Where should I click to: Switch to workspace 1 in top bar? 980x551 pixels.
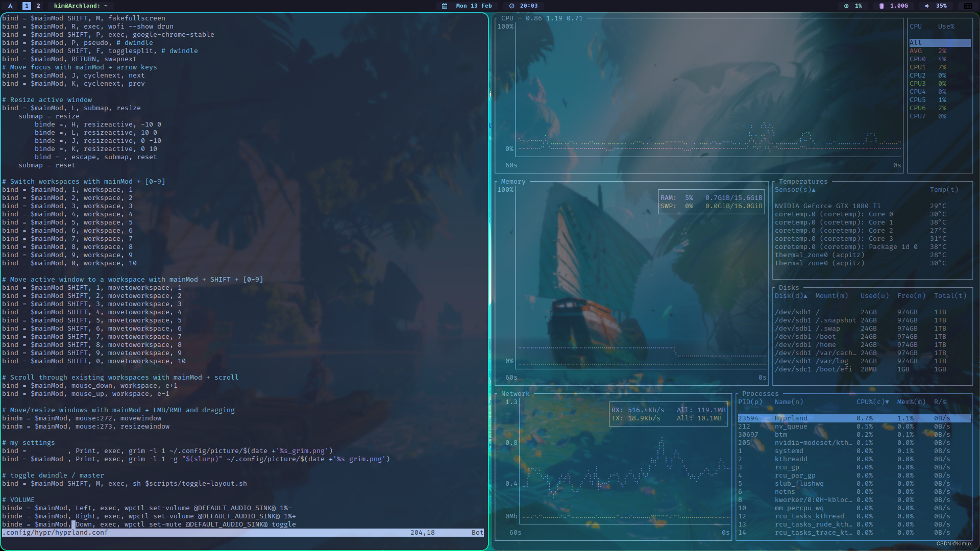pyautogui.click(x=27, y=6)
